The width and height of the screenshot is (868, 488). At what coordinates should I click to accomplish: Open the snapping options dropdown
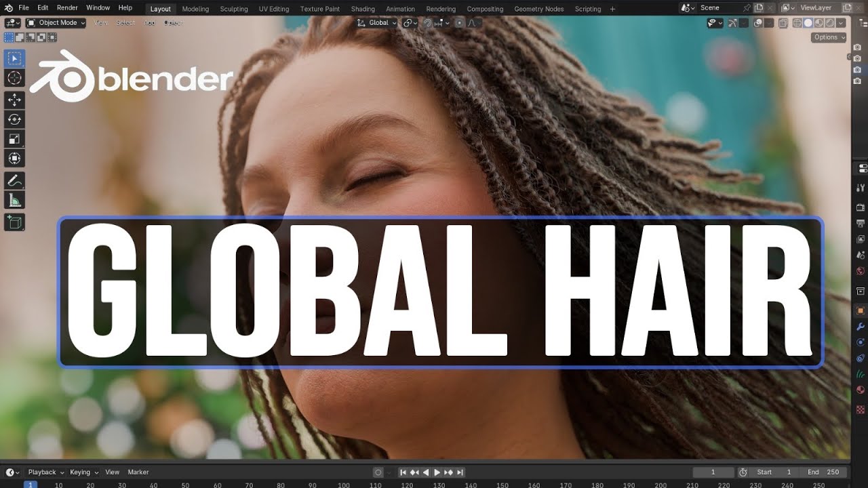tap(442, 23)
